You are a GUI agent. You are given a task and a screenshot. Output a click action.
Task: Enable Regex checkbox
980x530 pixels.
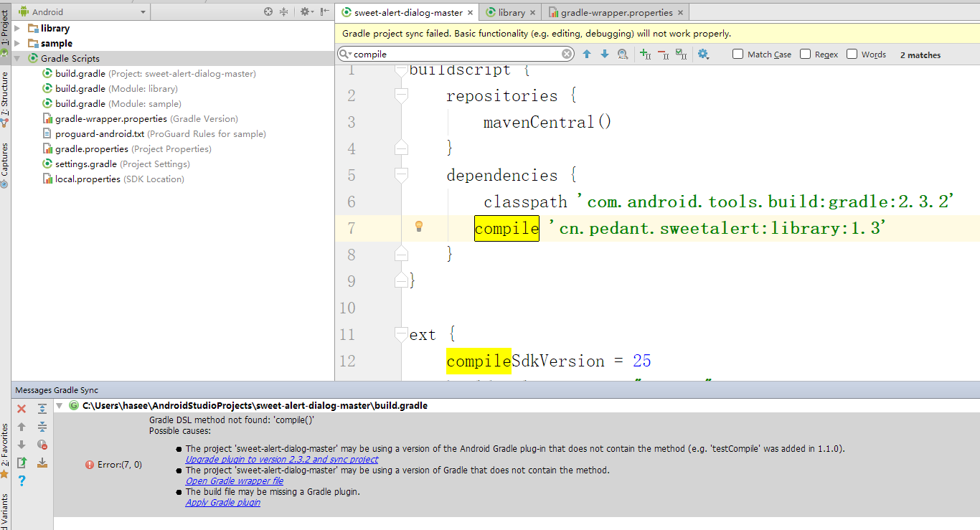[805, 54]
